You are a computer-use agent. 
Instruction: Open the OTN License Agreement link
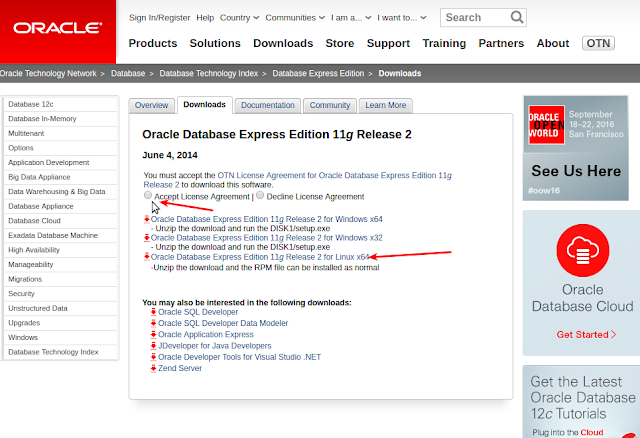click(298, 180)
